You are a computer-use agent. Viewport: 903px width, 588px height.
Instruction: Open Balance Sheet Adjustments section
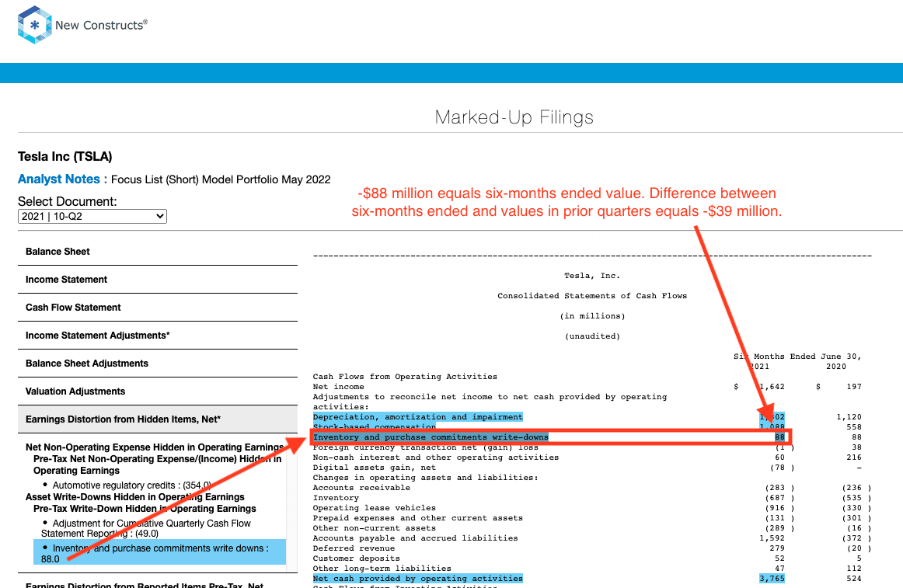[x=158, y=364]
